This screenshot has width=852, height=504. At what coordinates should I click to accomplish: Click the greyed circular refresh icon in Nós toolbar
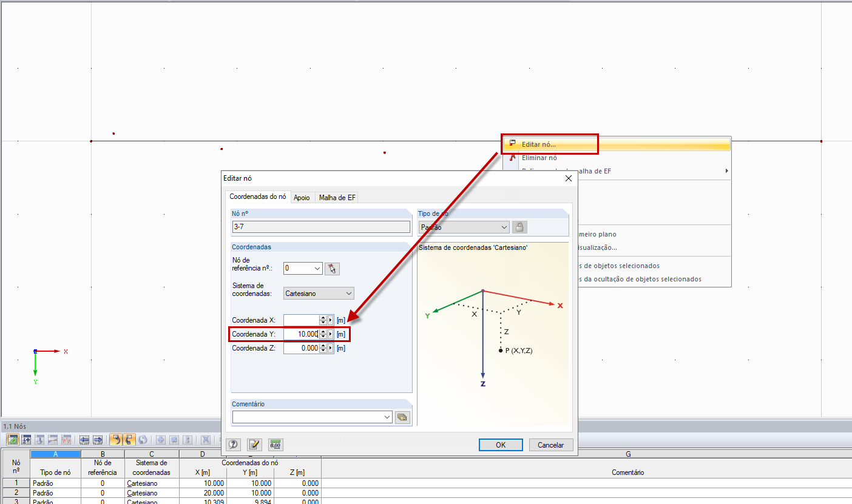[x=143, y=440]
